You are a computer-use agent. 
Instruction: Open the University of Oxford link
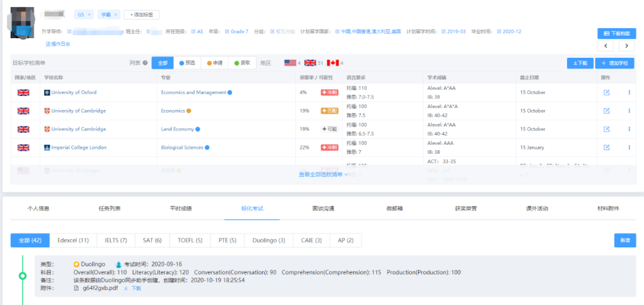click(74, 92)
